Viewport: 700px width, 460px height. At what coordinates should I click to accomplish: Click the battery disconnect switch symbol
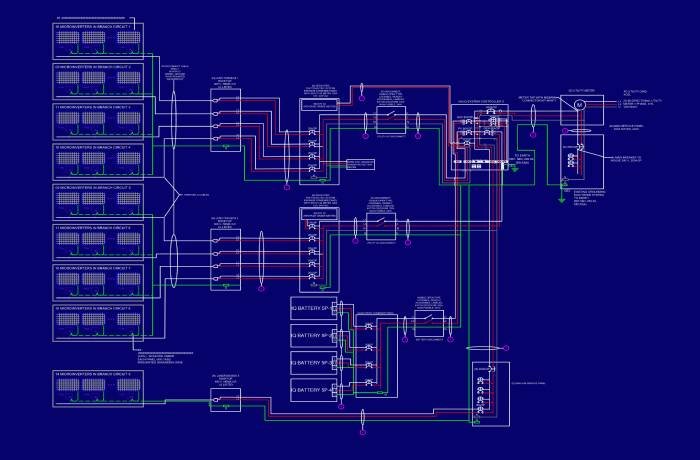430,322
